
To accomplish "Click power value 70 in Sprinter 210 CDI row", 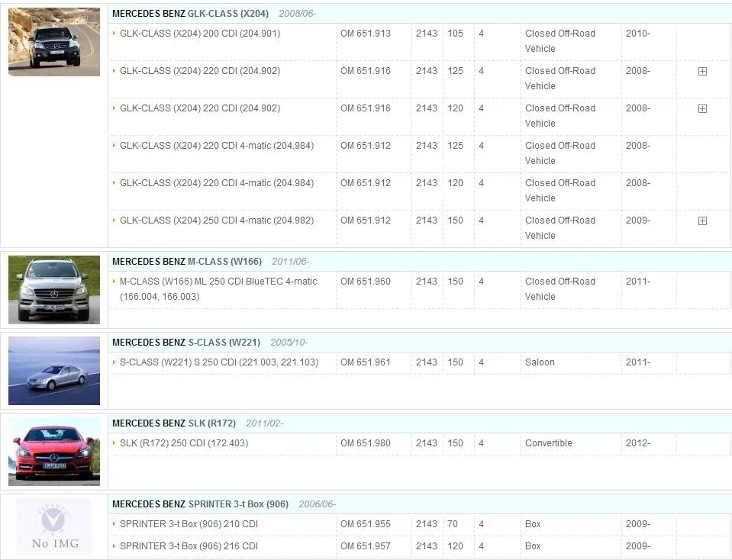I will click(x=453, y=523).
